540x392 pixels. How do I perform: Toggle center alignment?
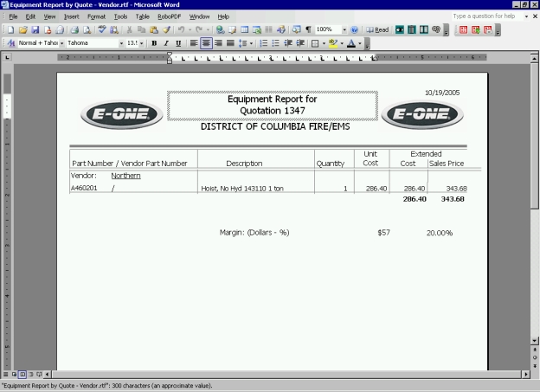point(206,43)
